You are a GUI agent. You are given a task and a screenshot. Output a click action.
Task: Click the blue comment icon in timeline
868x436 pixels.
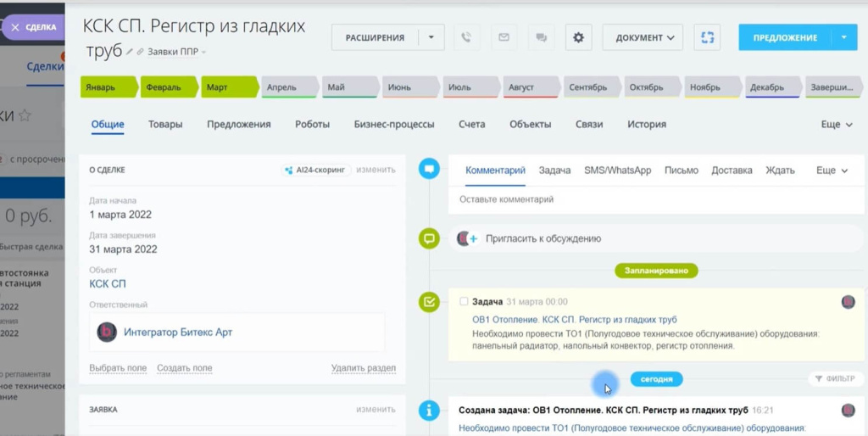coord(430,170)
